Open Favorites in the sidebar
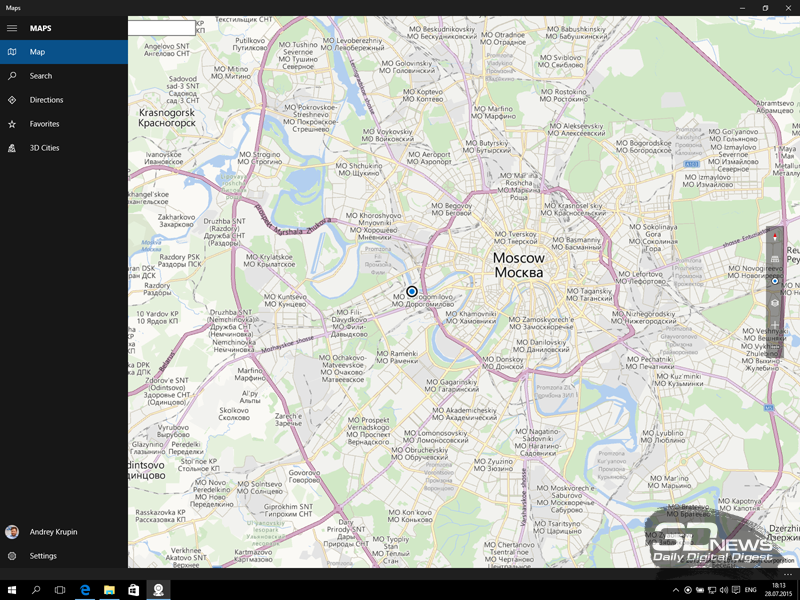Screen dimensions: 800x600 point(64,123)
